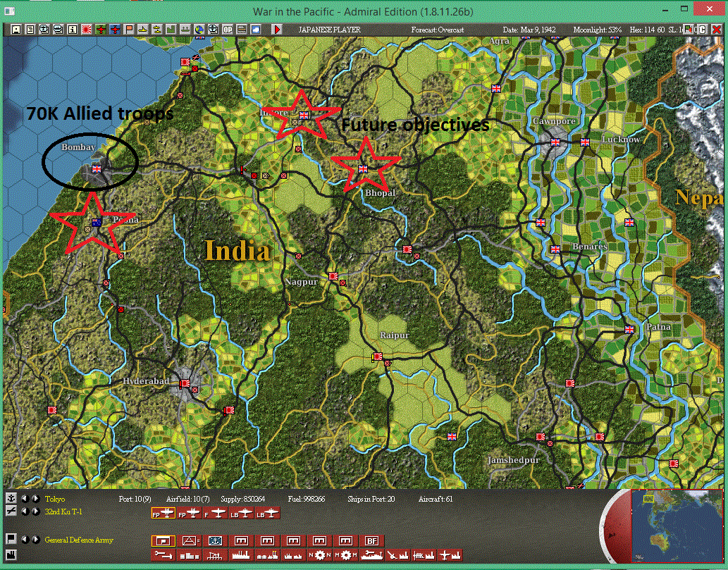
Task: Click flag icon beside General Defence Army
Action: pyautogui.click(x=11, y=539)
